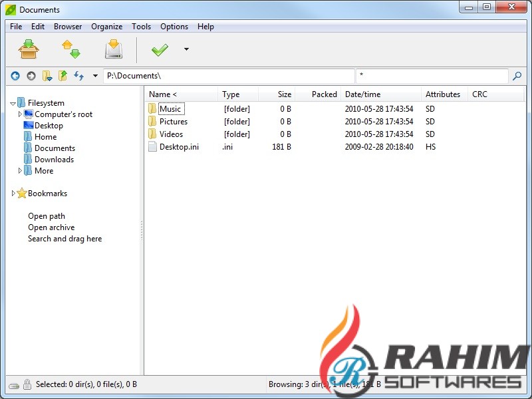This screenshot has height=399, width=532.
Task: Click the search magnifier icon
Action: pyautogui.click(x=517, y=76)
